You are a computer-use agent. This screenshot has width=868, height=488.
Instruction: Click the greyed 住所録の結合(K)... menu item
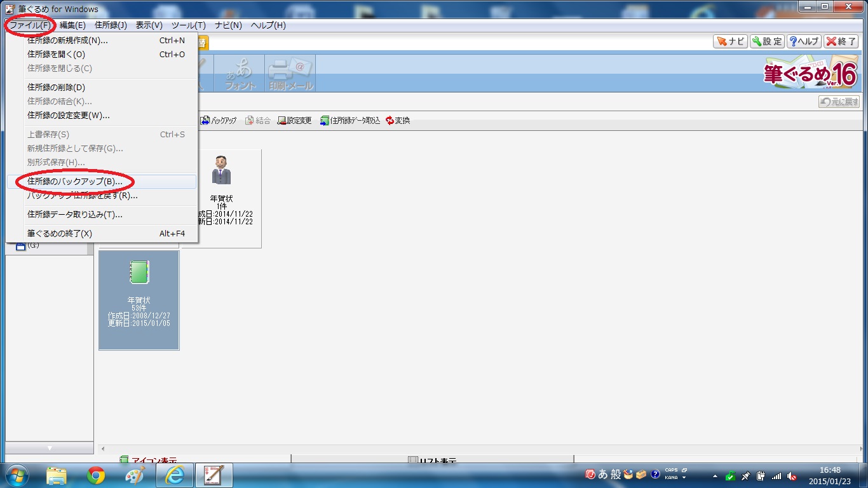102,102
